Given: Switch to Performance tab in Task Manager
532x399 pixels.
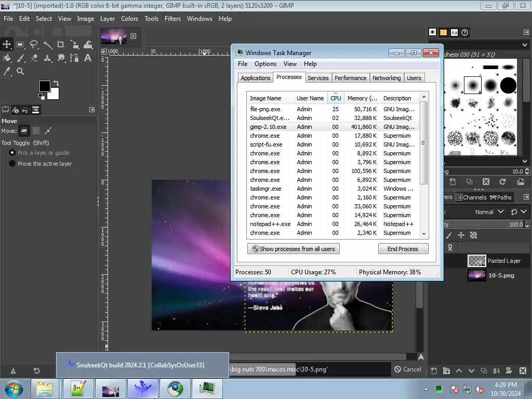Looking at the screenshot, I should (x=351, y=78).
